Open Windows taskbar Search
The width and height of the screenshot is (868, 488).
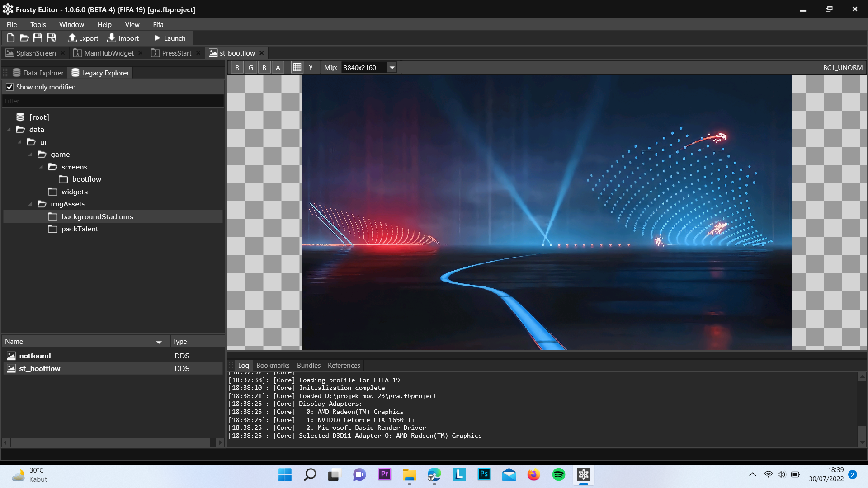coord(310,475)
